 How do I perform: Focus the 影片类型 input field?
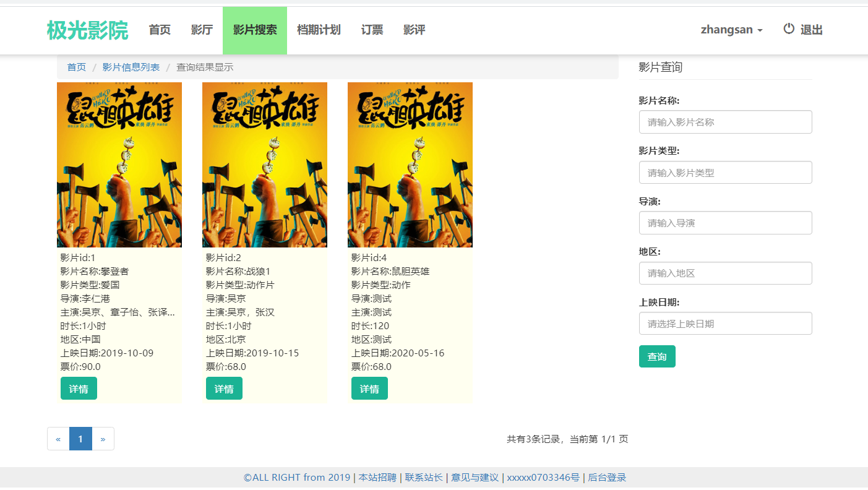coord(725,173)
